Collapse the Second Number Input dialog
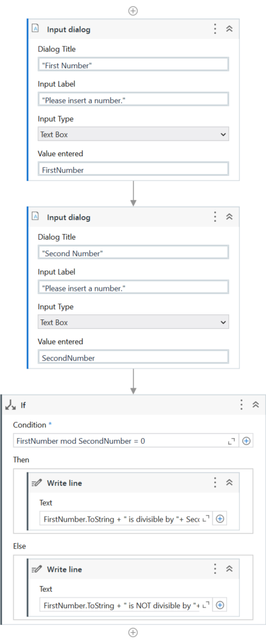The height and width of the screenshot is (644, 266). click(230, 217)
